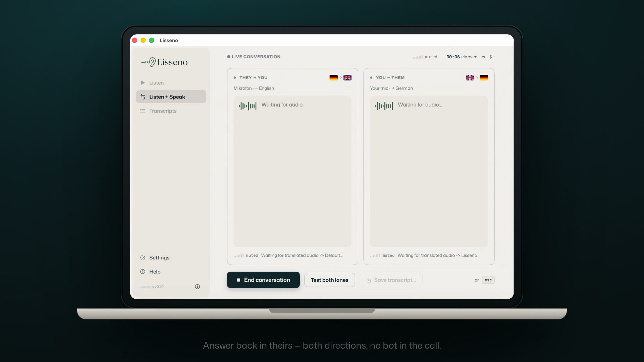Click muted level meter in You → Them footer
The image size is (644, 362).
tap(375, 255)
